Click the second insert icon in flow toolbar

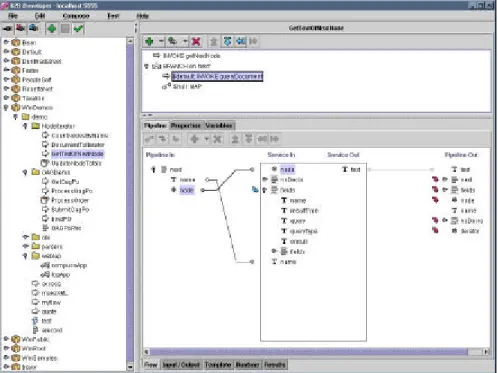coord(172,41)
